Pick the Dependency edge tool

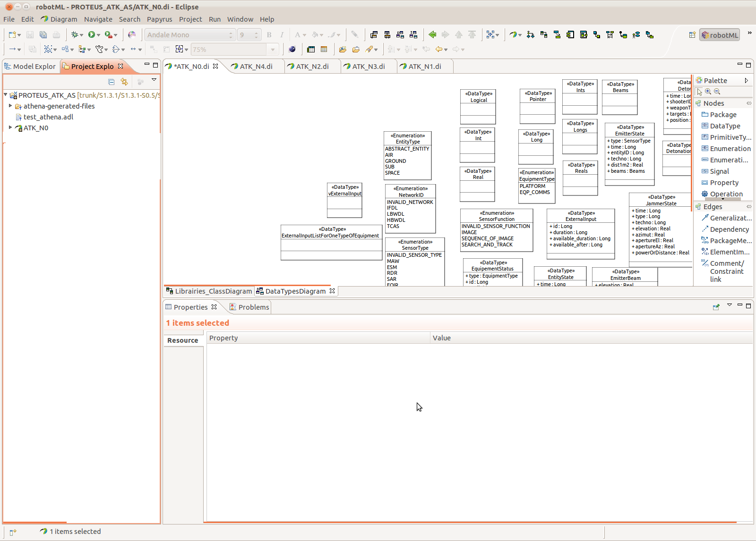tap(725, 229)
